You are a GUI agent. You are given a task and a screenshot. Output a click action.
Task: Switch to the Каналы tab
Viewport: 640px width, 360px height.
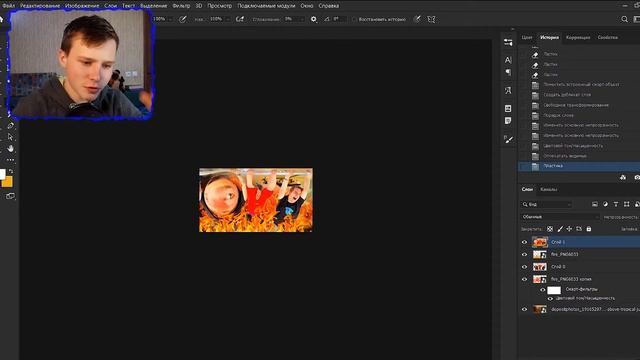pyautogui.click(x=549, y=189)
